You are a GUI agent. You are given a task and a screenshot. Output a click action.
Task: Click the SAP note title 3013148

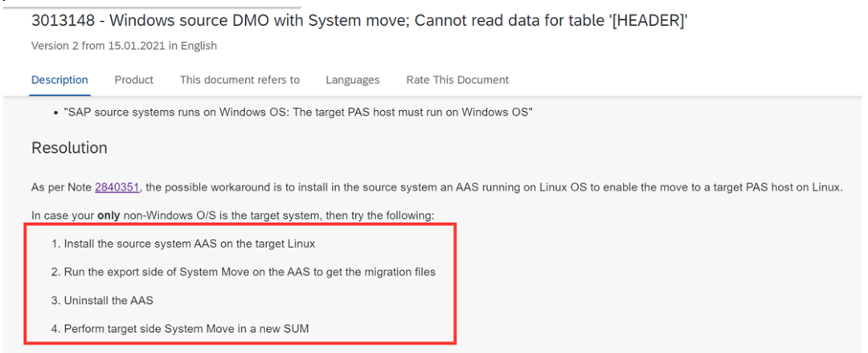[360, 20]
